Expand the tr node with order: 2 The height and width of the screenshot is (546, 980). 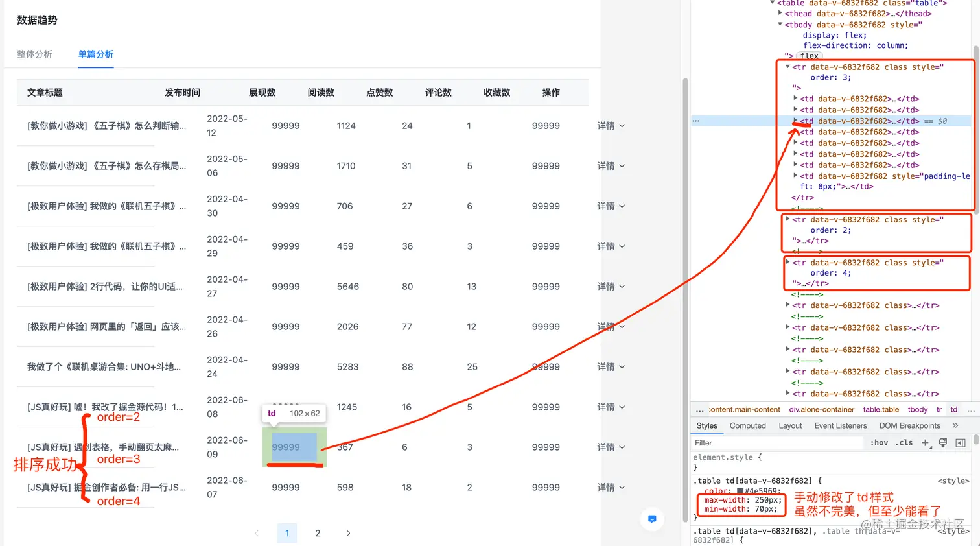tap(788, 219)
